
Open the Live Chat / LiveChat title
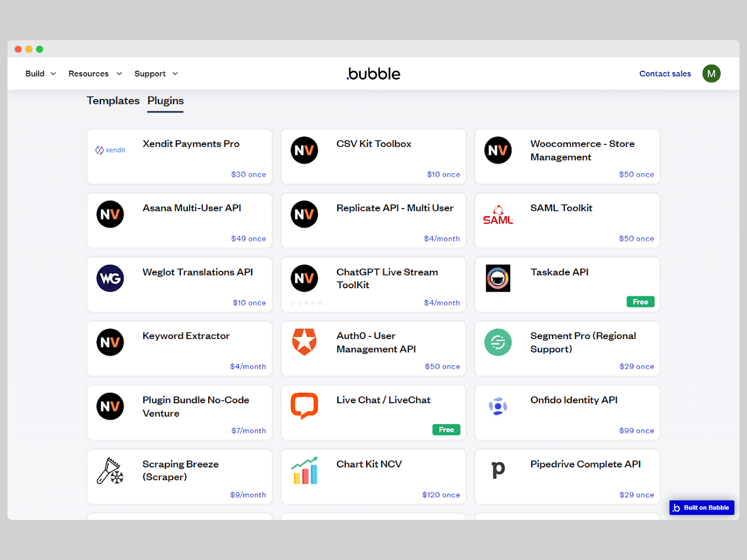tap(383, 400)
